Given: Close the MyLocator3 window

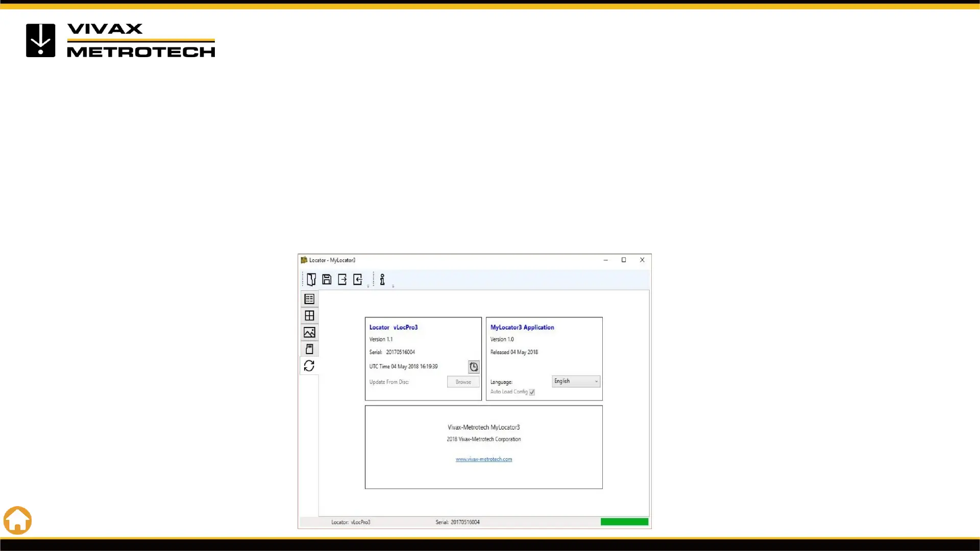Looking at the screenshot, I should (642, 260).
